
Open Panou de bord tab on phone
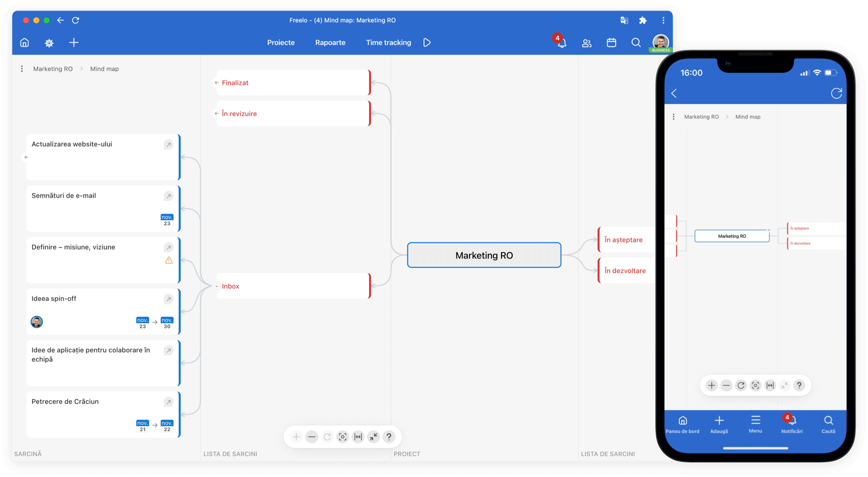click(x=682, y=424)
